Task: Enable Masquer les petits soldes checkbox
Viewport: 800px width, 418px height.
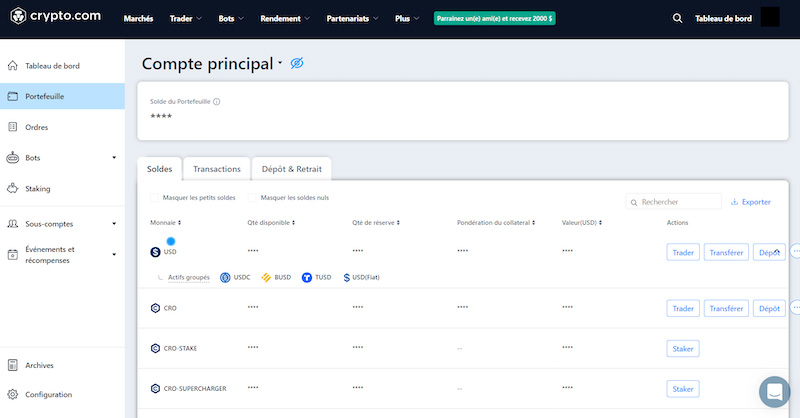Action: coord(155,198)
